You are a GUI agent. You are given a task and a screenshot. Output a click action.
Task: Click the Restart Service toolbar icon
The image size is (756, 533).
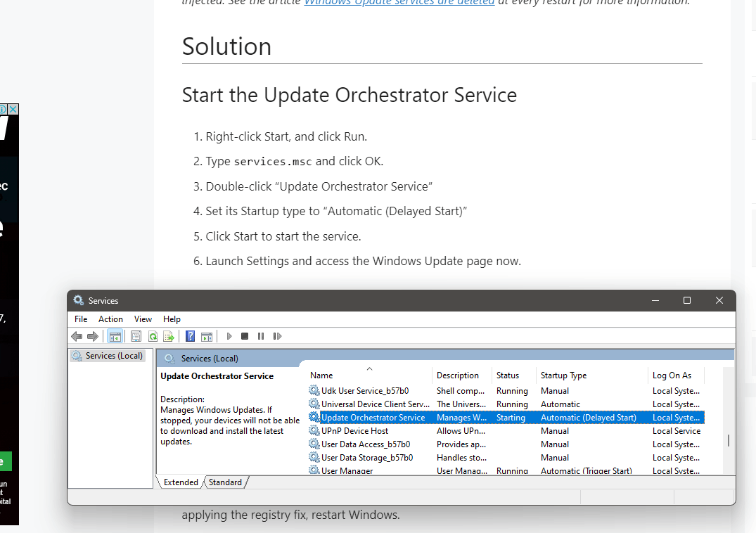coord(277,336)
